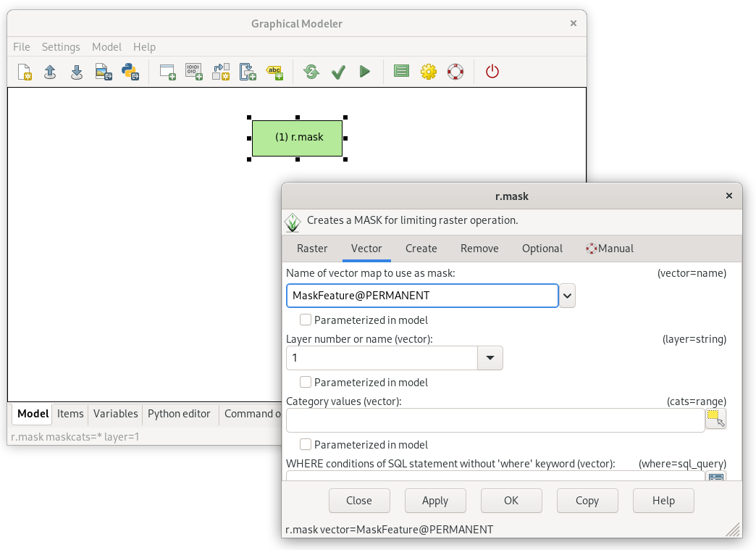Image resolution: width=756 pixels, height=550 pixels.
Task: Switch to the Raster tab
Action: click(312, 249)
